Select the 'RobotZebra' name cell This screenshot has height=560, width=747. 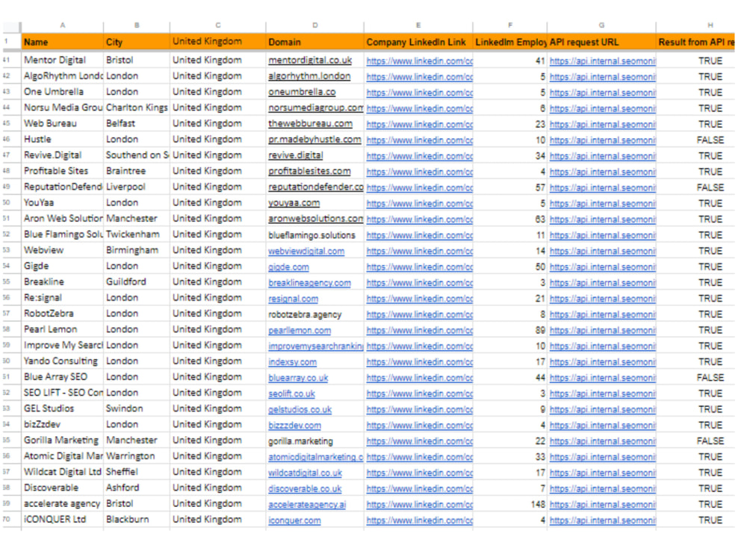click(x=63, y=314)
